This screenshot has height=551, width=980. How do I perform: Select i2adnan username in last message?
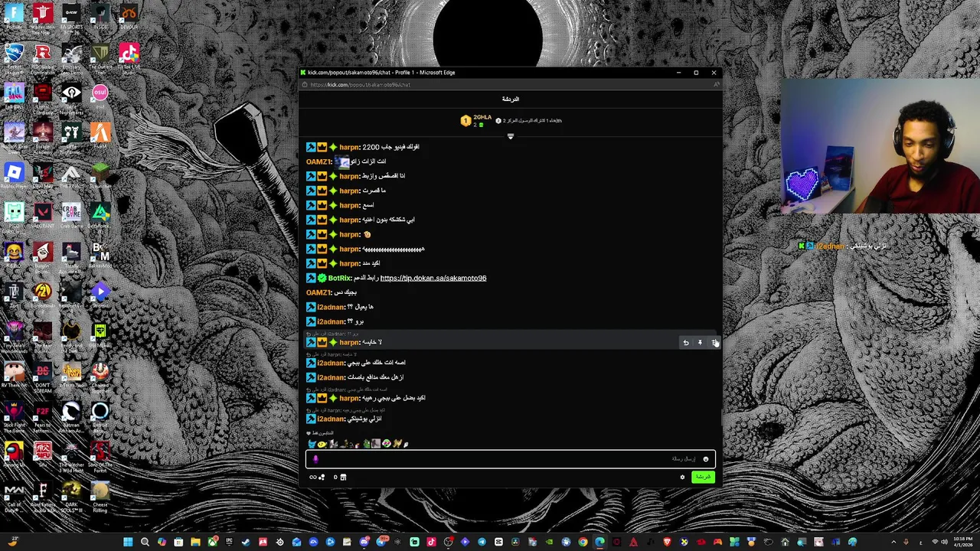pyautogui.click(x=331, y=419)
